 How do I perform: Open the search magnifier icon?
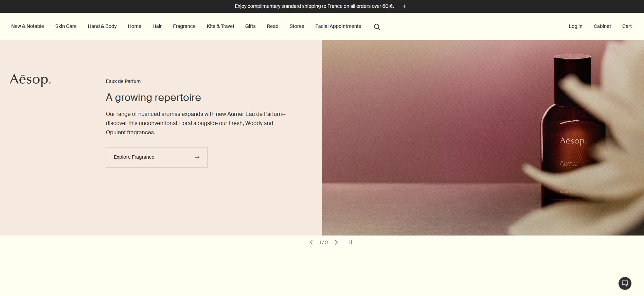click(x=377, y=27)
